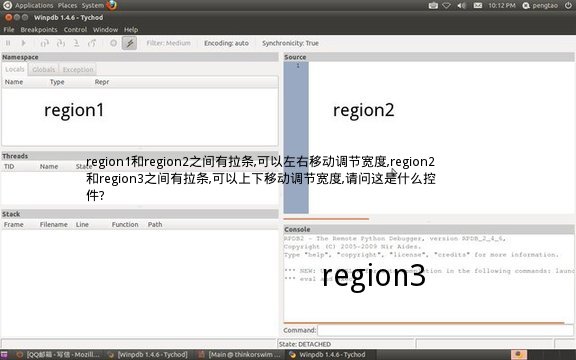Screen dimensions: 576x360
Task: Click the Repr column header
Action: 102,82
